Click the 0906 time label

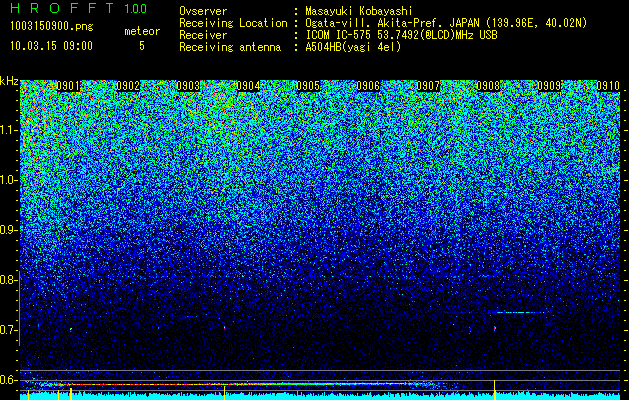368,86
